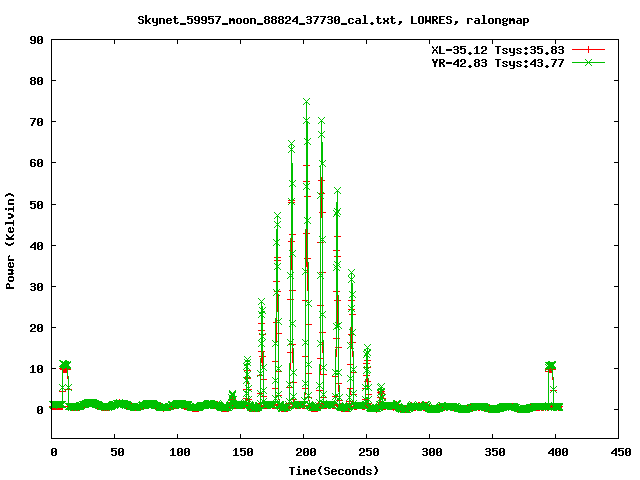Click the 60 tick label on y-axis
Screen dimensions: 640x480
click(37, 163)
